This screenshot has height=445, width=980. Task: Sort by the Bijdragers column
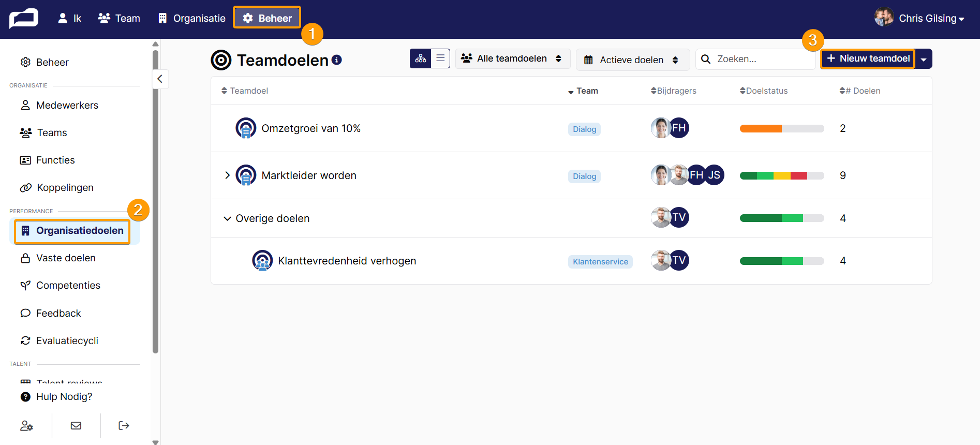point(674,91)
